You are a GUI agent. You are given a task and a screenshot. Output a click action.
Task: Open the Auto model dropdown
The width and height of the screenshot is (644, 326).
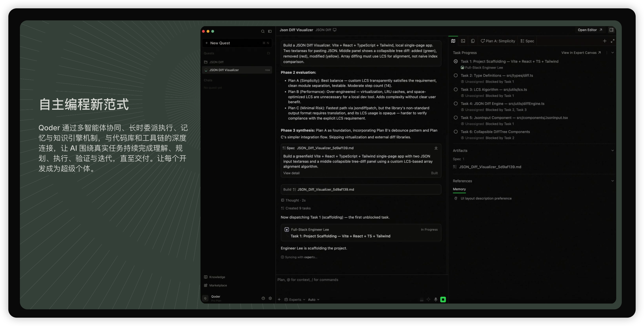313,300
